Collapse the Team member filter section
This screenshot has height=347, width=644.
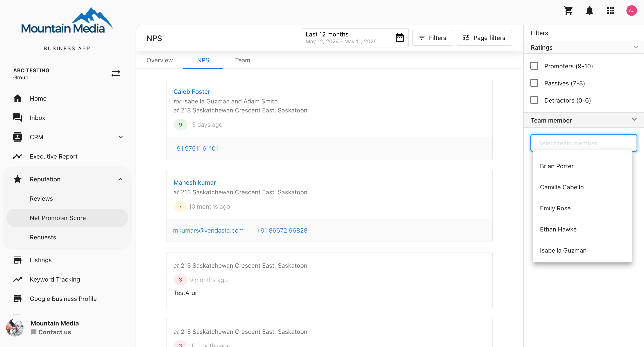pyautogui.click(x=634, y=119)
